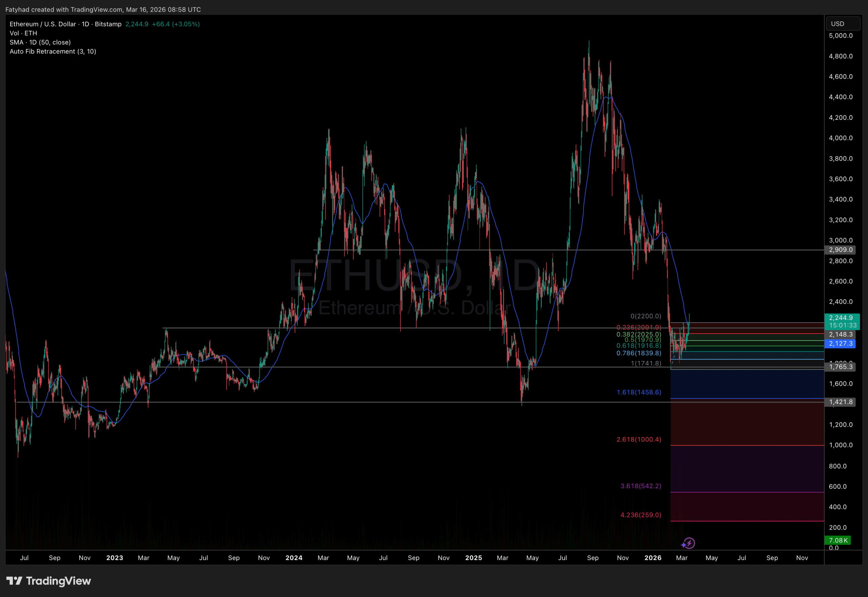Open the USD currency selector
Image resolution: width=868 pixels, height=597 pixels.
pos(843,23)
